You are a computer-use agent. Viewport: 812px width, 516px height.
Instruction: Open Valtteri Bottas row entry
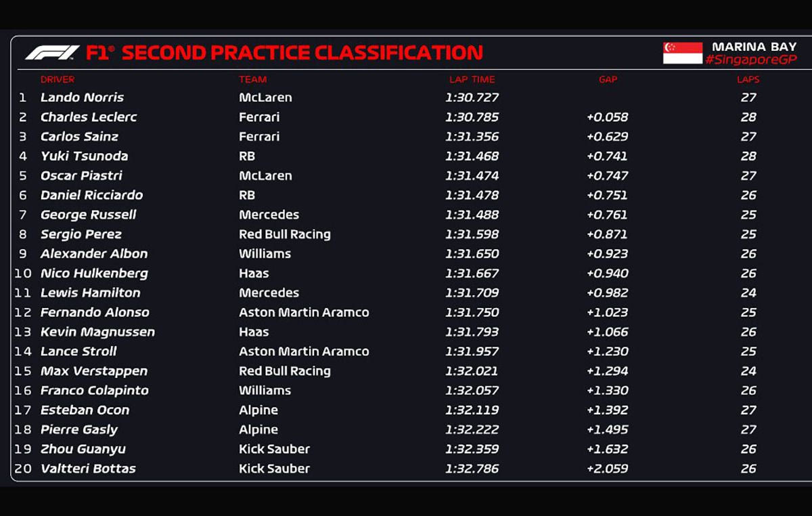tap(88, 469)
